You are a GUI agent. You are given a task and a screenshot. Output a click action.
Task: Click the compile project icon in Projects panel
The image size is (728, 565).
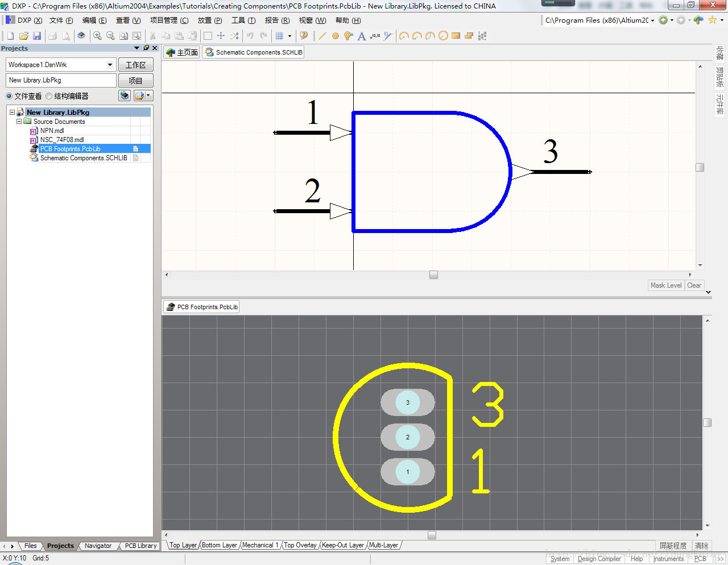[x=125, y=95]
